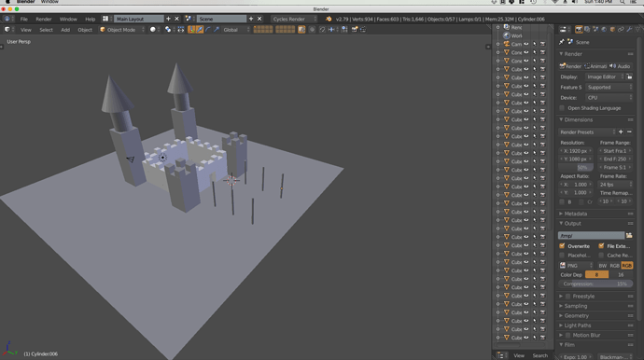Click the 3D View editor type icon

point(7,30)
